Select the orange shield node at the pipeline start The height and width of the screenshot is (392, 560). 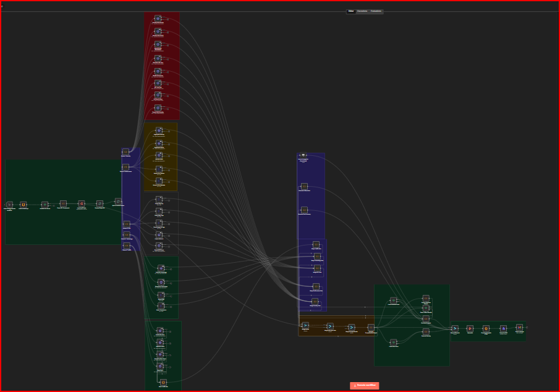(23, 204)
